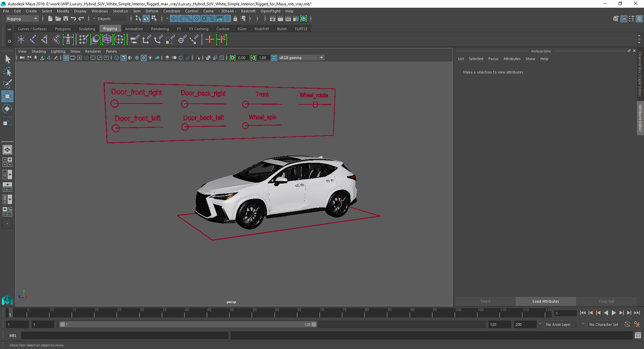644x349 pixels.
Task: Open the Script Editor icon
Action: (x=638, y=335)
